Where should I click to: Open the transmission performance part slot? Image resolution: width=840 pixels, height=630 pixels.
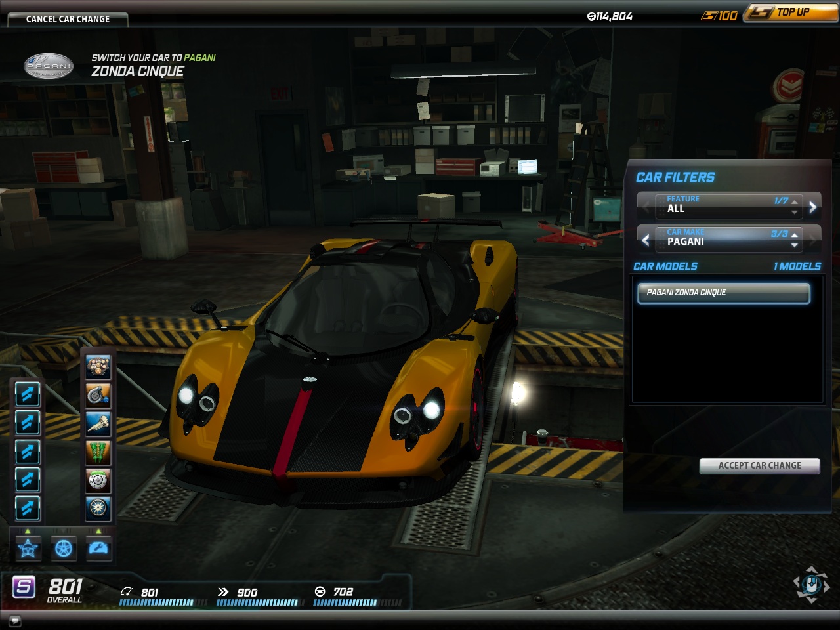(98, 423)
